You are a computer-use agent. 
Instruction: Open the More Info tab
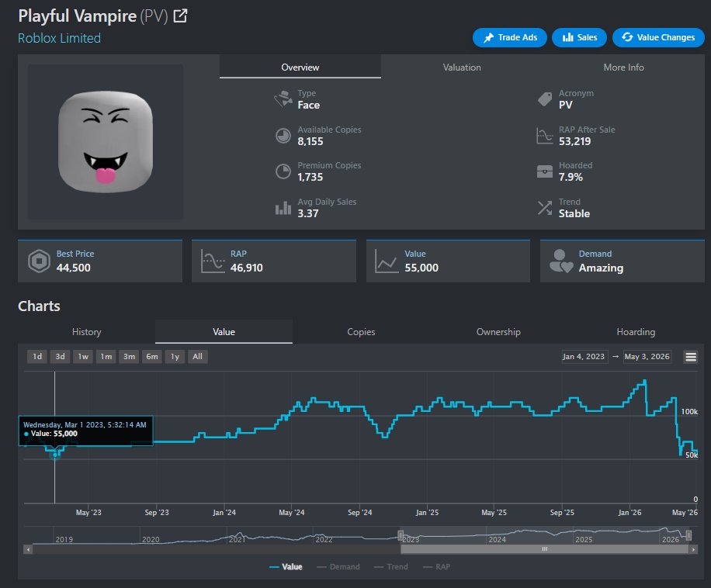coord(623,67)
